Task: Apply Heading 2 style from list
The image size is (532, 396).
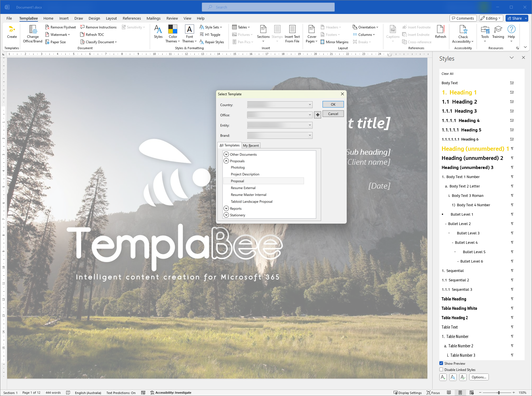Action: (459, 102)
